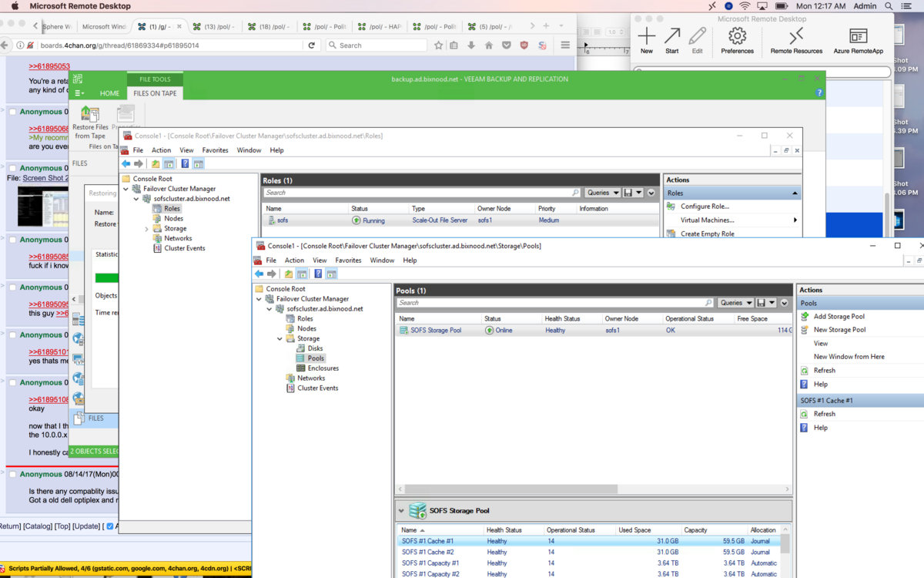924x578 pixels.
Task: Toggle checkbox on first Anonymous post
Action: coord(12,112)
